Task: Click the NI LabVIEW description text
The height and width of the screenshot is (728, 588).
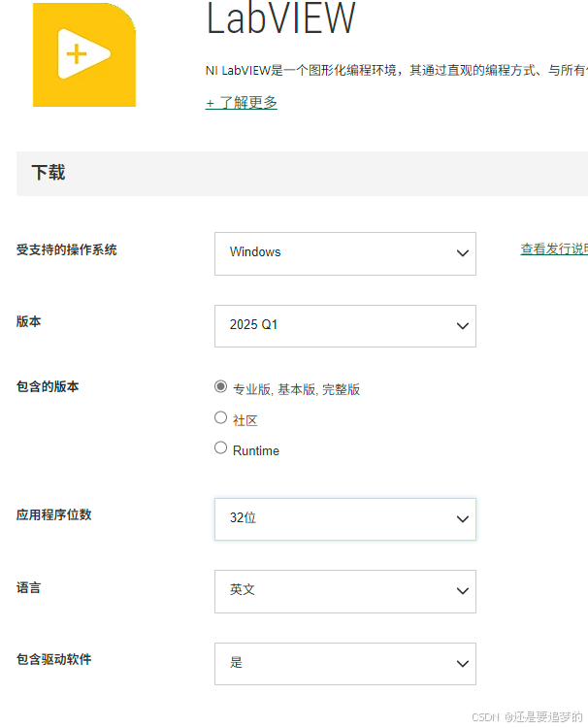Action: coord(397,71)
